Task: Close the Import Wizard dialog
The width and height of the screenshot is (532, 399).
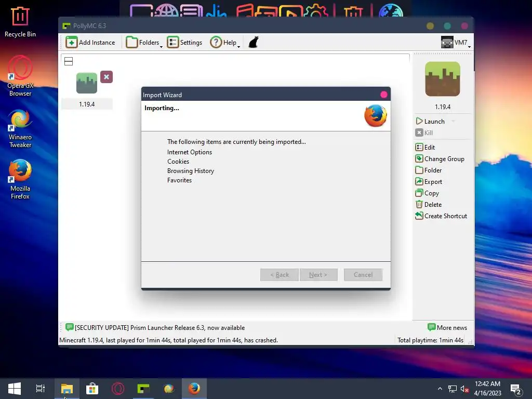Action: point(384,95)
